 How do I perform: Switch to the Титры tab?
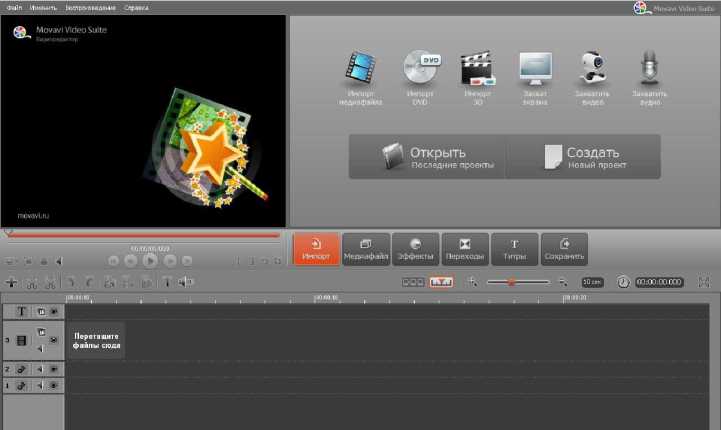[x=515, y=249]
